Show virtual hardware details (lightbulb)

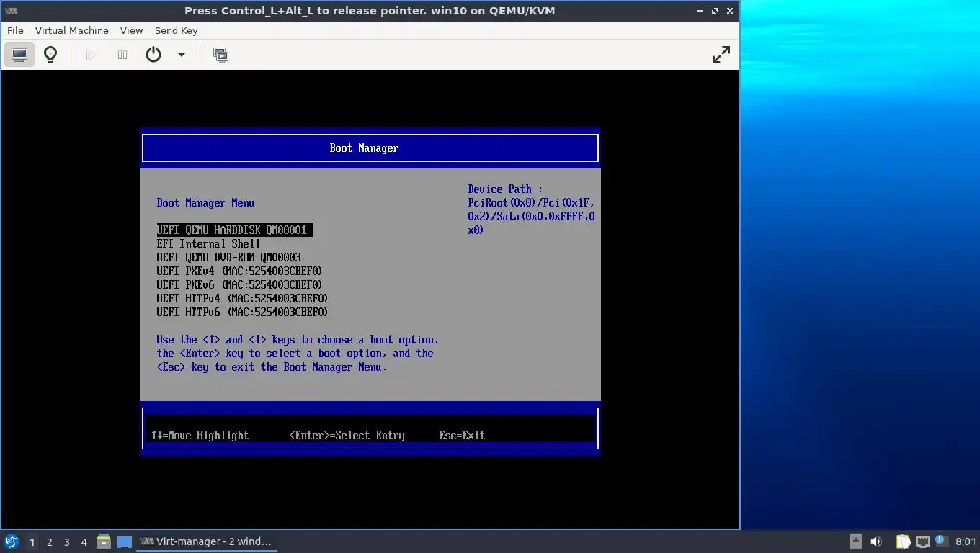[x=50, y=55]
